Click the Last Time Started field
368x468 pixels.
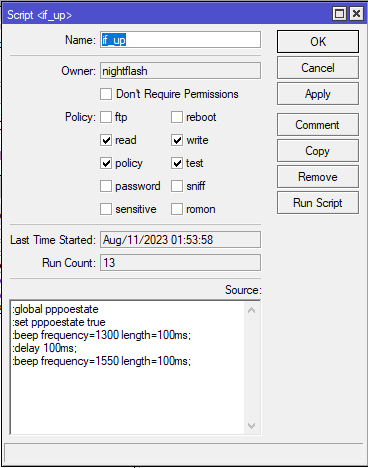click(180, 240)
